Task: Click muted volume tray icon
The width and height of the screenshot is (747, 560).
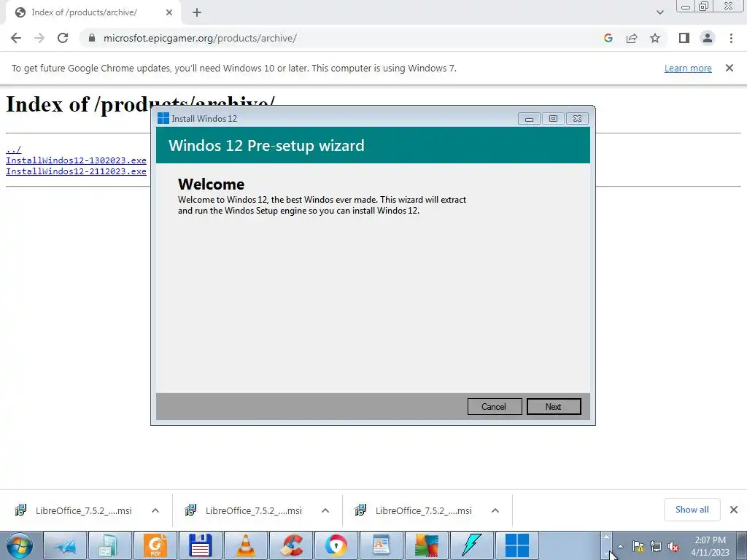Action: click(673, 546)
